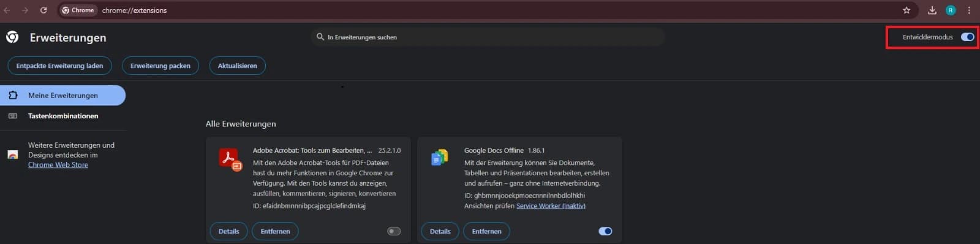Open the downloads icon in the toolbar
Viewport: 980px width, 244px height.
[x=932, y=10]
